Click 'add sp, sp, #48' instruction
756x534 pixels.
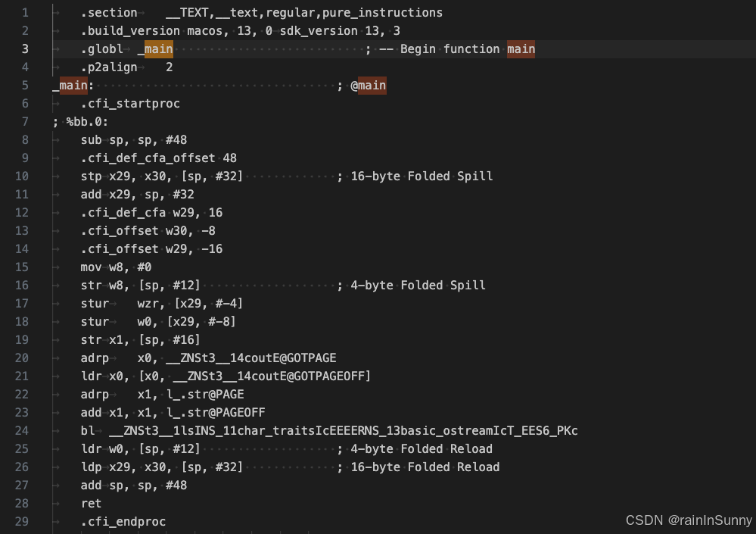(133, 486)
